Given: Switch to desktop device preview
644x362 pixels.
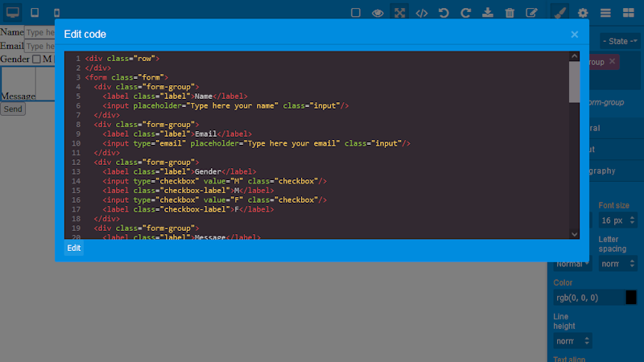Looking at the screenshot, I should pos(12,13).
